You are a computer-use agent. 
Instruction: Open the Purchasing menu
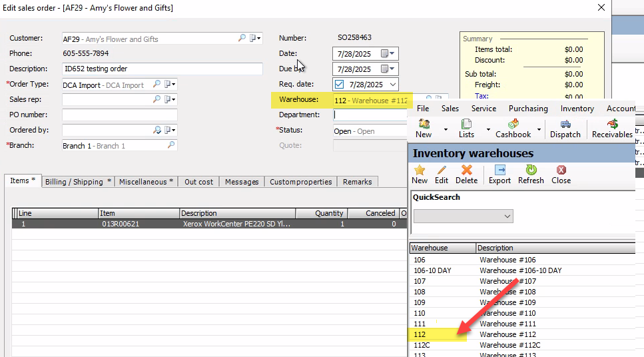(x=528, y=109)
